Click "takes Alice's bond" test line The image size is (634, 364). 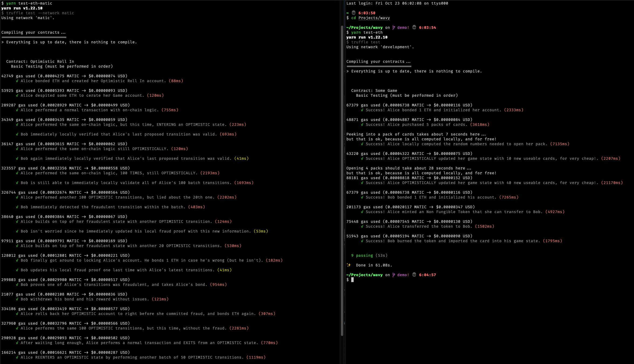tap(121, 285)
